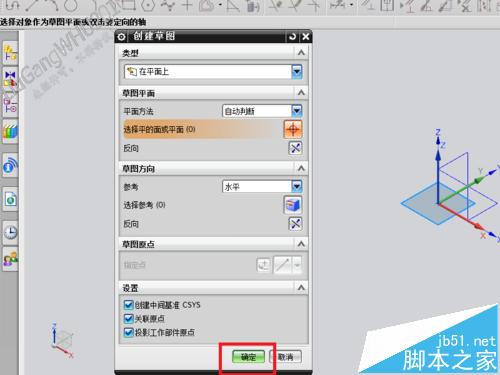
Task: Select the Point plus tool in toolbar
Action: tap(187, 6)
